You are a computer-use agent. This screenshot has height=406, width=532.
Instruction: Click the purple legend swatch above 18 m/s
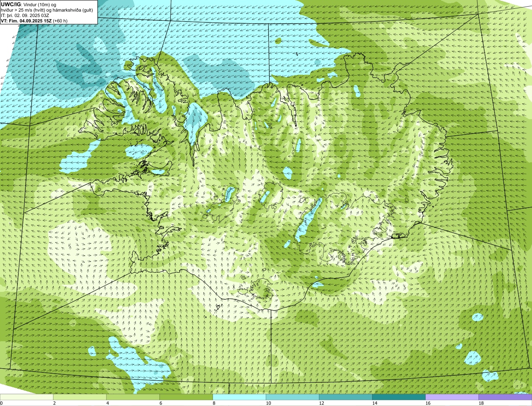tap(505, 397)
